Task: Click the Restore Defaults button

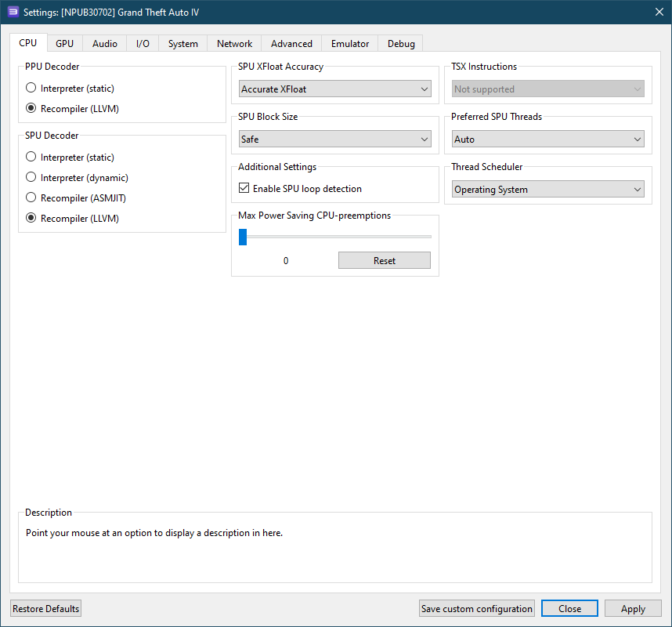Action: click(x=46, y=609)
